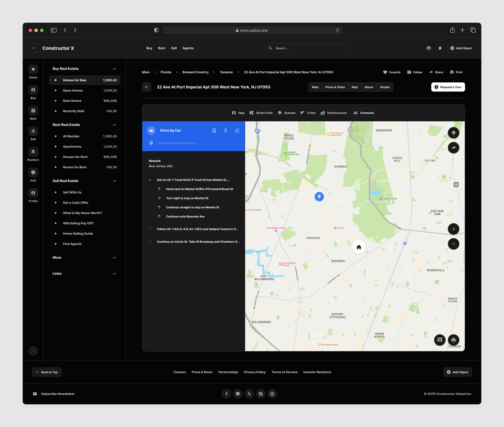
Task: Click Agents in top navigation
Action: click(188, 48)
